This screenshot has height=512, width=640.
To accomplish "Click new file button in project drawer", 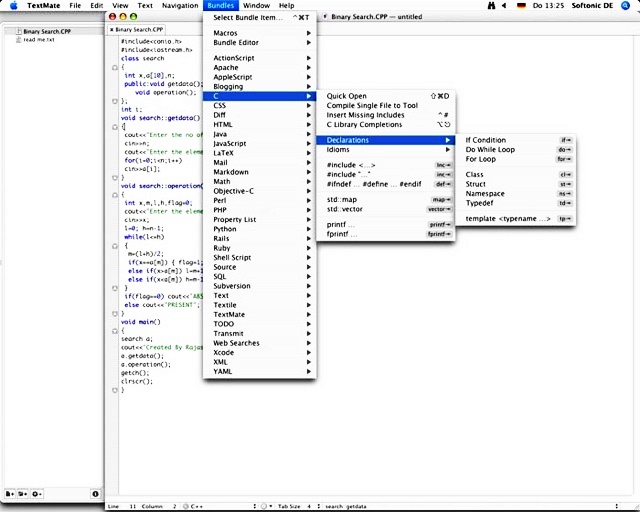I will (x=10, y=494).
